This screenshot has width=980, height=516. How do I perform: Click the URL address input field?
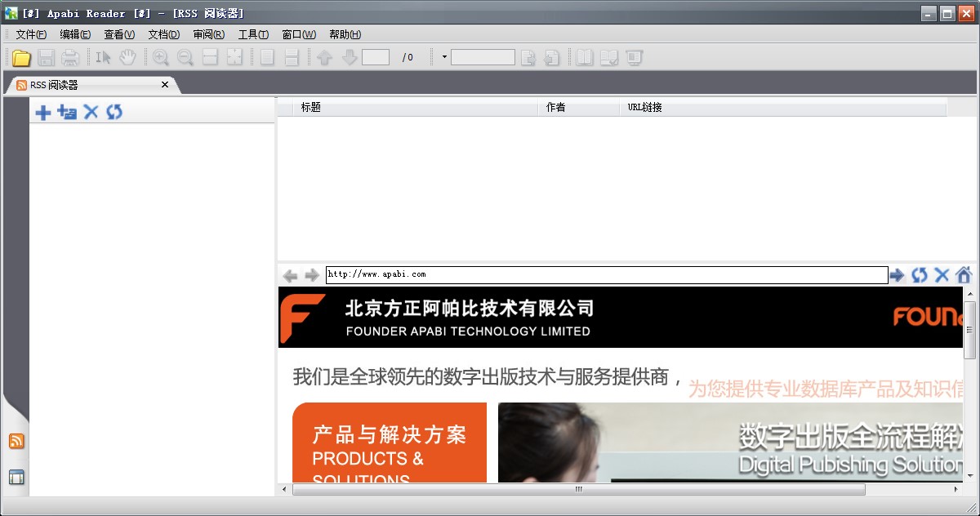tap(606, 275)
